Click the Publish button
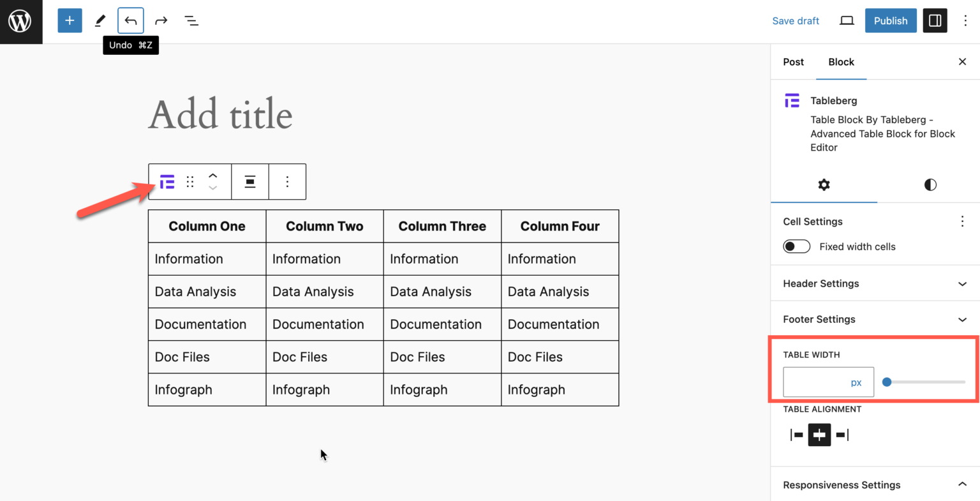The height and width of the screenshot is (501, 980). pyautogui.click(x=891, y=20)
